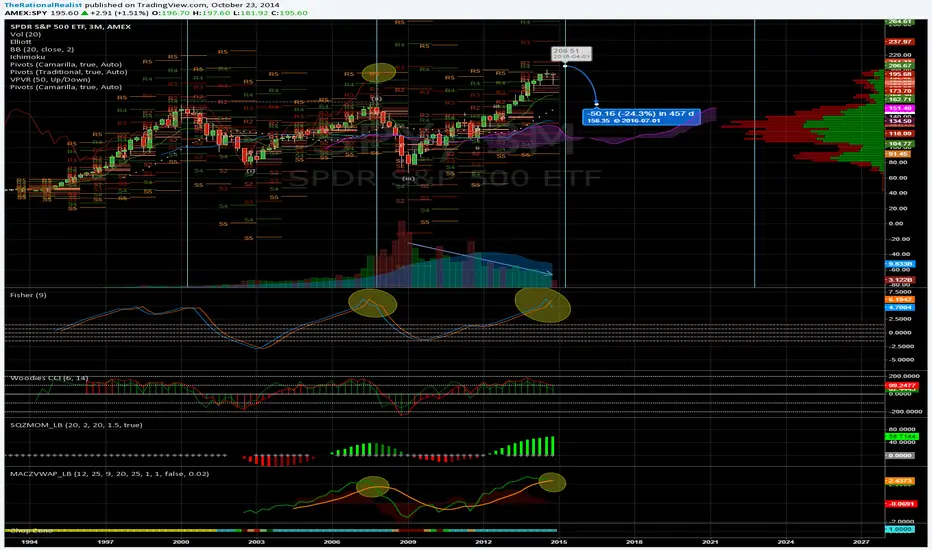
Task: Click the 2015 year on time axis
Action: coord(558,542)
